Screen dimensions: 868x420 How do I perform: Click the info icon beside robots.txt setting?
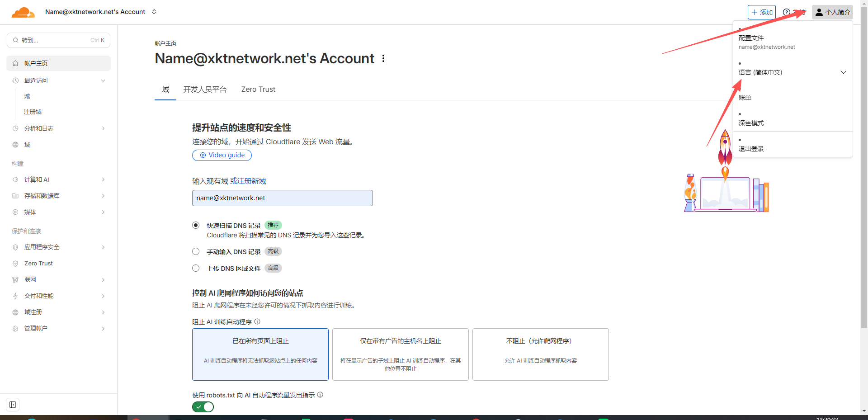[x=320, y=395]
